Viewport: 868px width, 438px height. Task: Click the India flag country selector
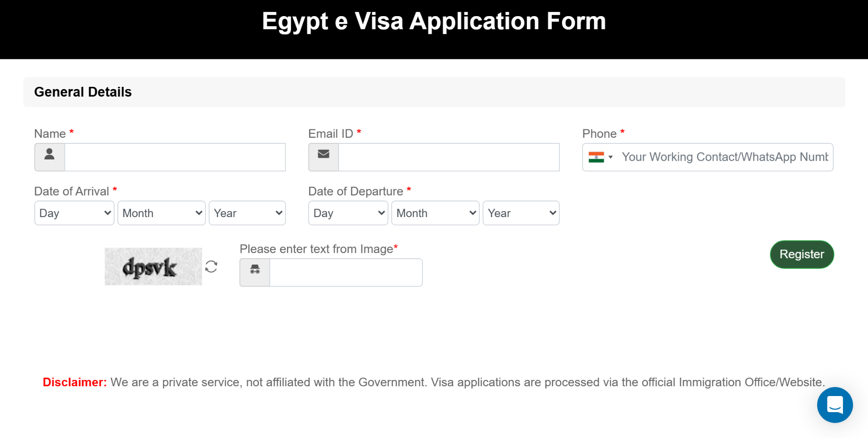pos(596,157)
